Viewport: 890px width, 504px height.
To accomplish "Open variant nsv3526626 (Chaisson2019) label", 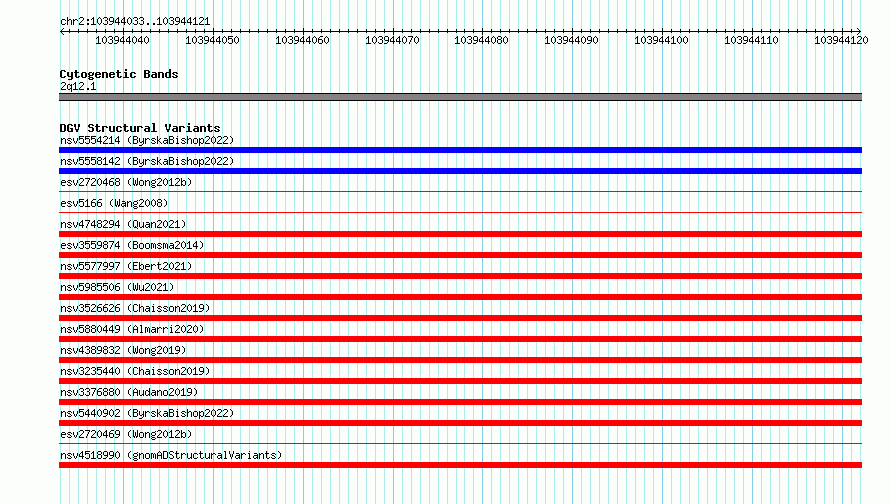I will point(135,308).
